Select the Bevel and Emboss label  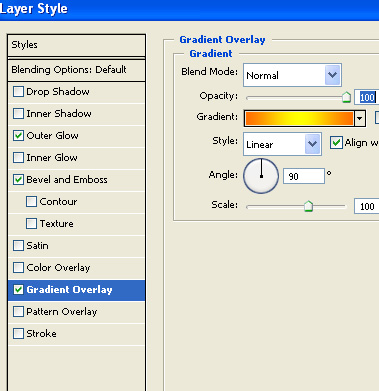click(x=67, y=180)
